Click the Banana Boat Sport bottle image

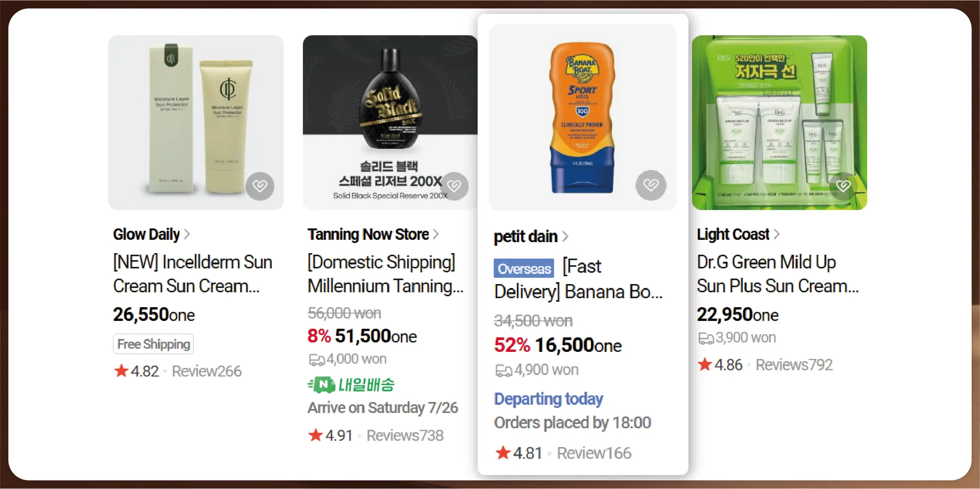582,118
